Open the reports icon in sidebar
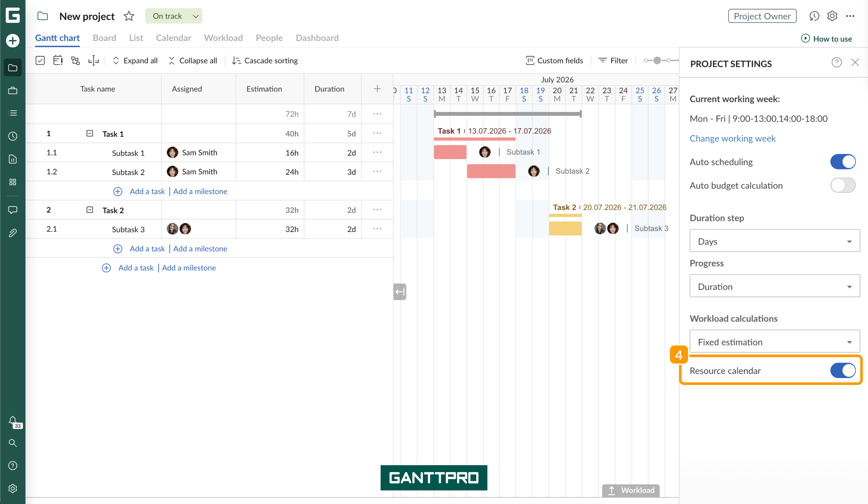 tap(13, 159)
